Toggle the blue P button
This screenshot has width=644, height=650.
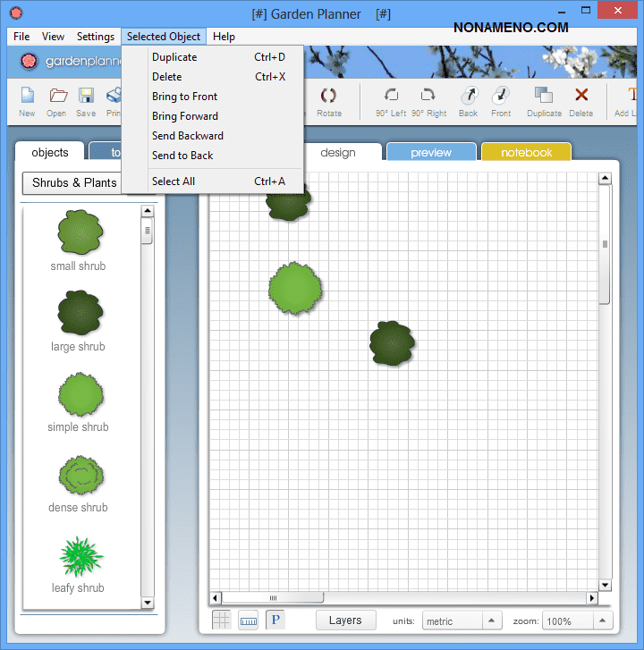(x=275, y=620)
